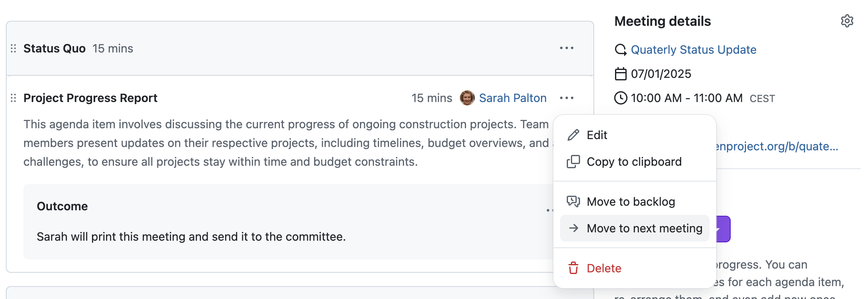Click the trash icon next to Delete

point(574,268)
